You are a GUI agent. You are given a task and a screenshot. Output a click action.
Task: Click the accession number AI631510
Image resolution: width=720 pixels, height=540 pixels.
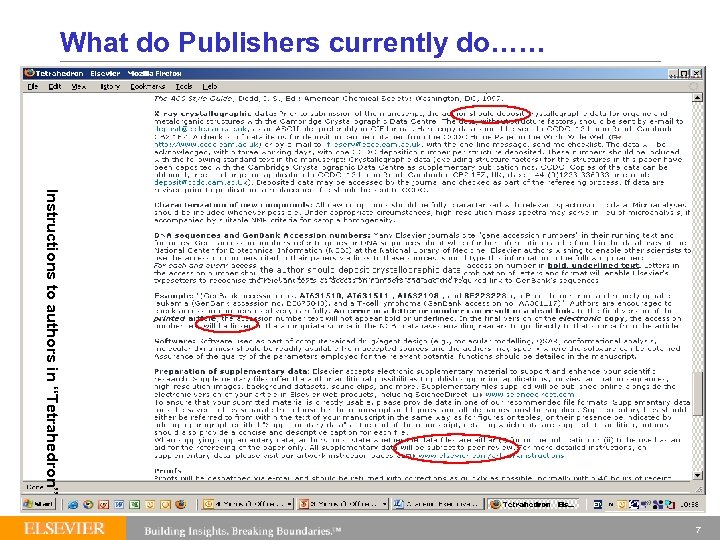point(320,296)
